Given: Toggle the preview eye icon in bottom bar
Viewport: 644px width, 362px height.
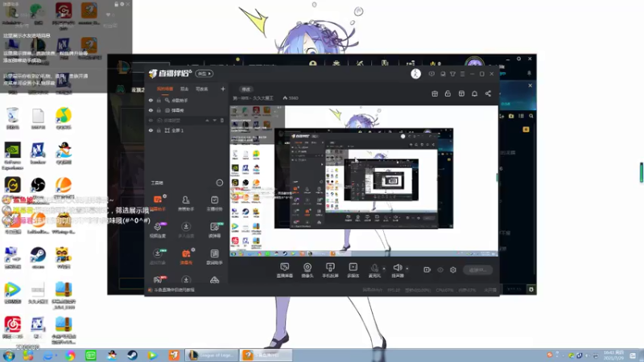Looking at the screenshot, I should click(440, 270).
